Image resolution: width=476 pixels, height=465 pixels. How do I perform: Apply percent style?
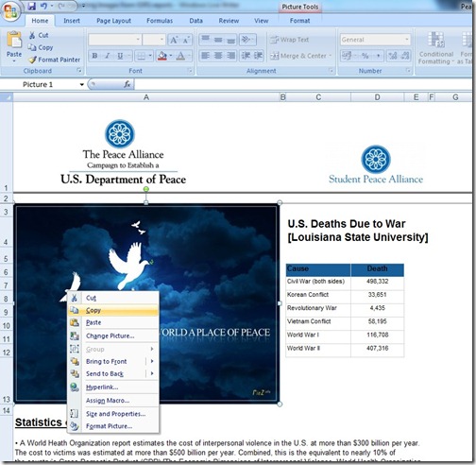pos(365,56)
